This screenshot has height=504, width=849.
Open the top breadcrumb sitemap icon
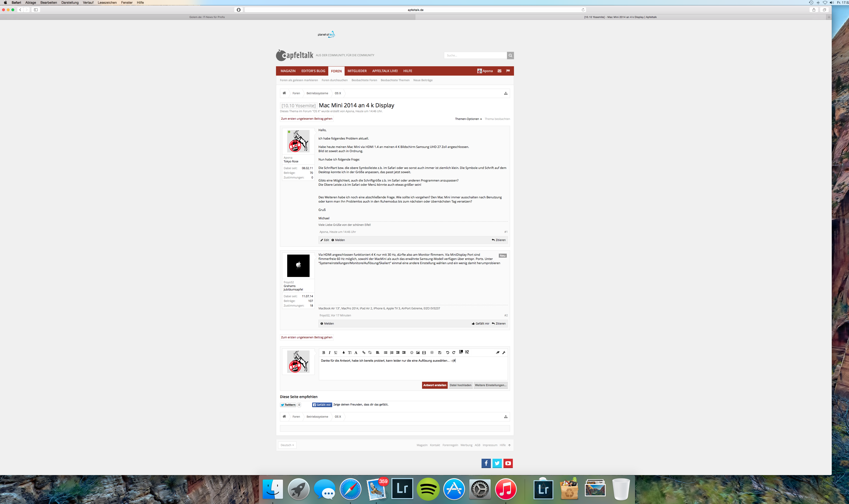[506, 93]
